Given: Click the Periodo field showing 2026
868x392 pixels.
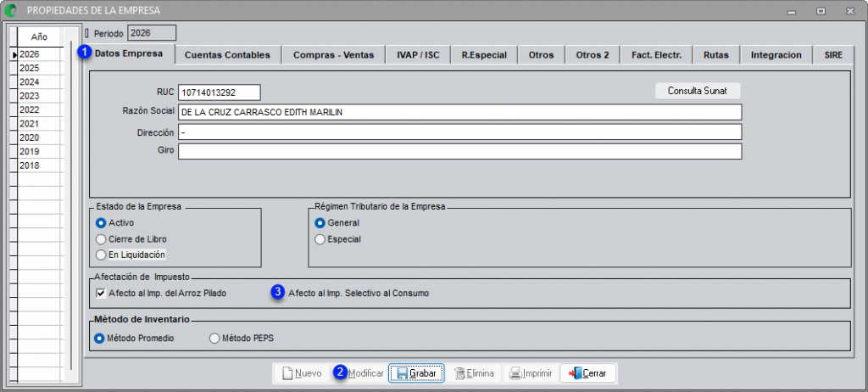Looking at the screenshot, I should coord(153,33).
